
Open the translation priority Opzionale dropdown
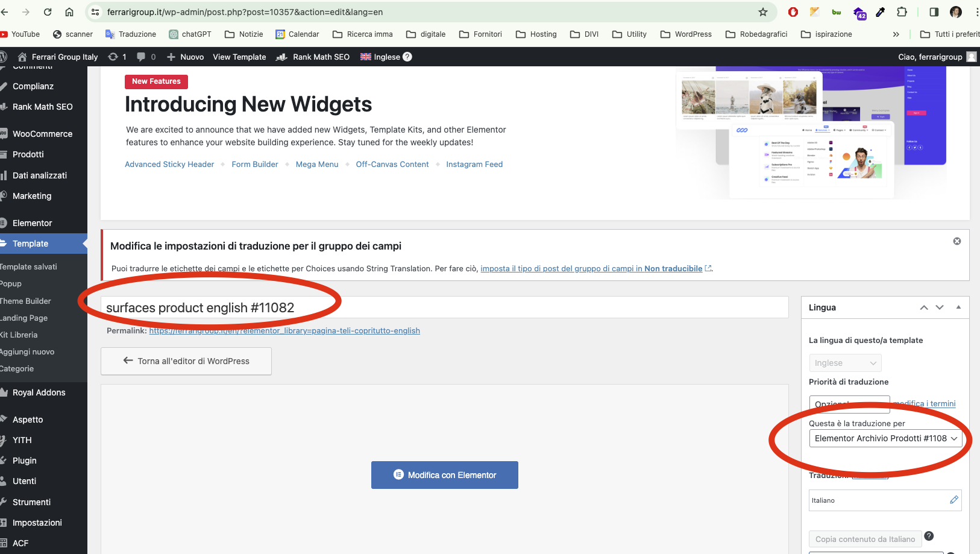(x=849, y=404)
